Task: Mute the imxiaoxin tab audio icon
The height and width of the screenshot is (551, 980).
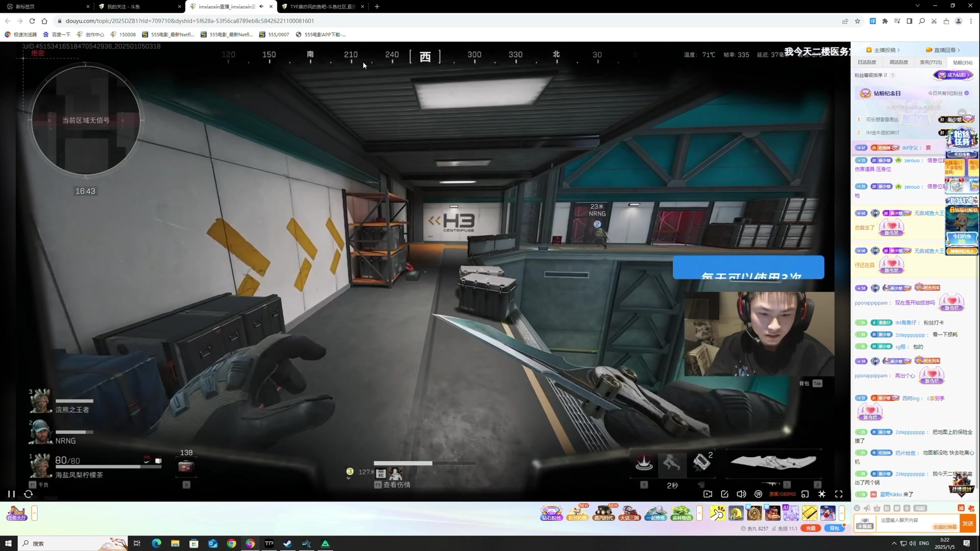Action: pyautogui.click(x=261, y=7)
